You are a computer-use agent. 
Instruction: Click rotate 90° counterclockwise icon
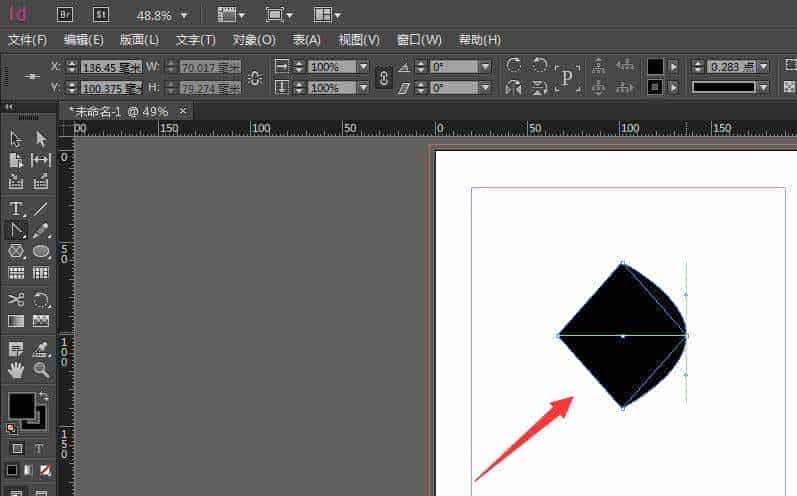click(539, 65)
